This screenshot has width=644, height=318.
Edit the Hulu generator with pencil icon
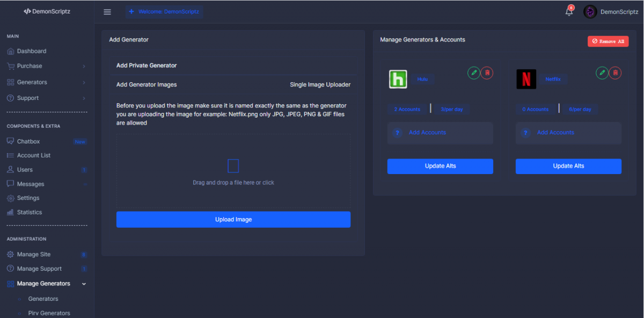click(473, 73)
